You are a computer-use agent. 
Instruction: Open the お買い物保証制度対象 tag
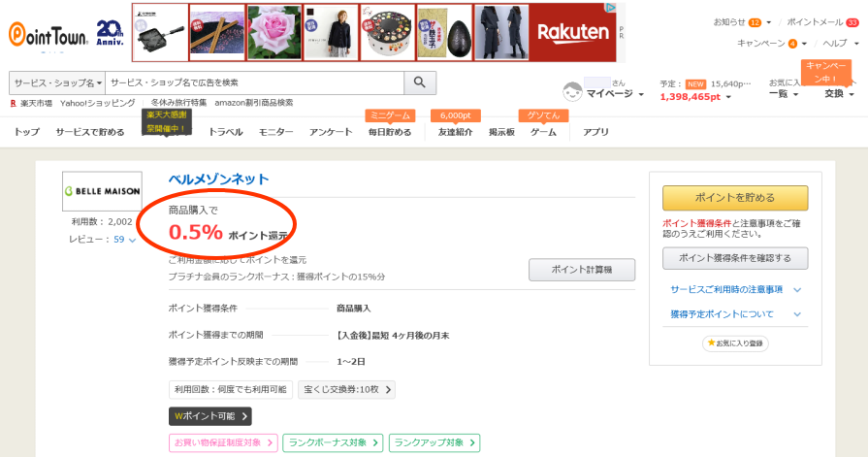[x=223, y=442]
